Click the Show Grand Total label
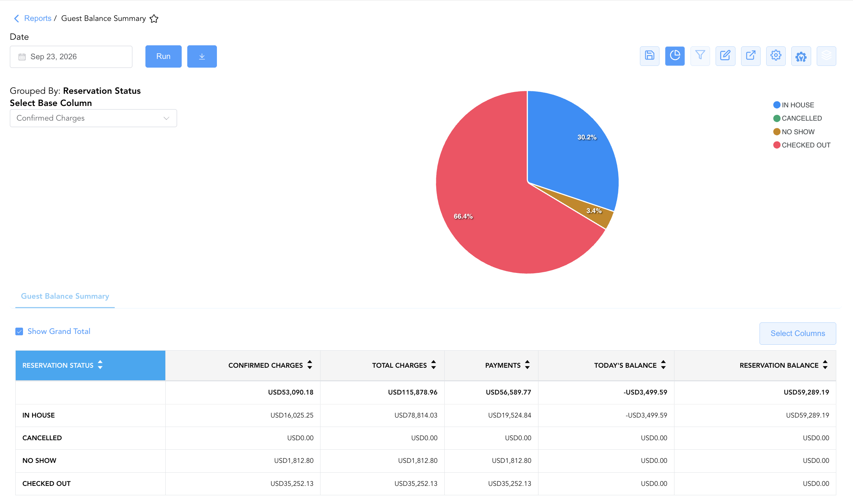The width and height of the screenshot is (853, 504). pos(59,331)
